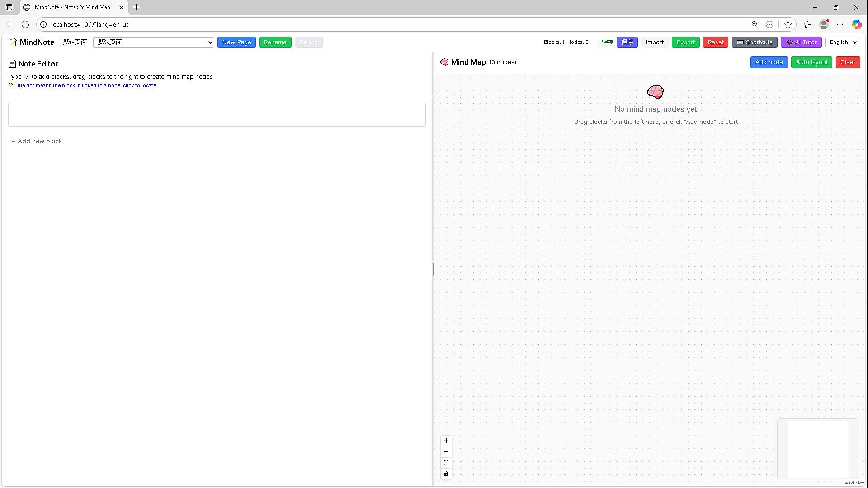This screenshot has width=868, height=488.
Task: Select the MindNote browser tab
Action: click(x=72, y=7)
